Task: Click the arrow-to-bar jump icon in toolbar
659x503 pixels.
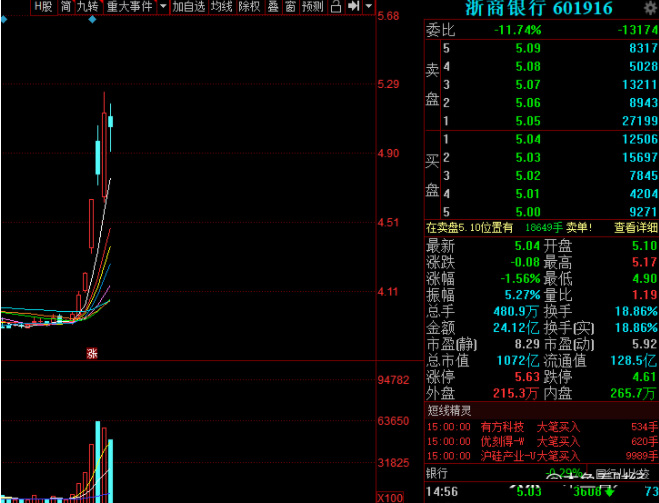Action: coord(354,7)
